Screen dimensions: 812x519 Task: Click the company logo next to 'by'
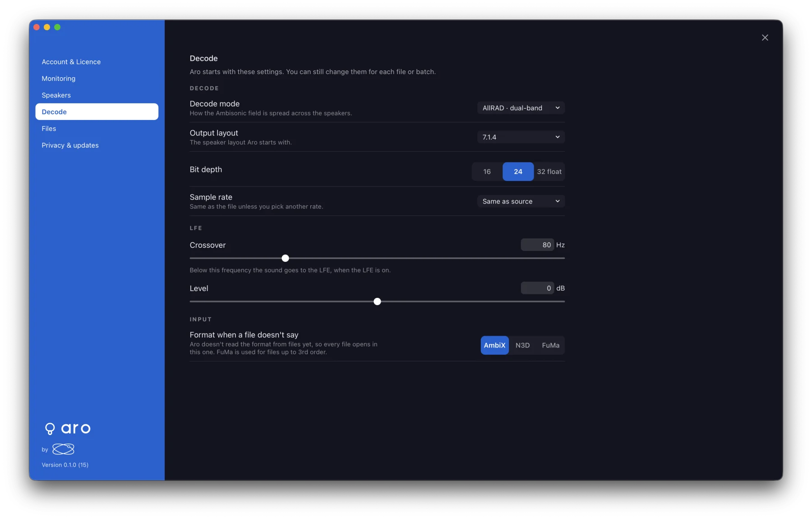point(63,449)
